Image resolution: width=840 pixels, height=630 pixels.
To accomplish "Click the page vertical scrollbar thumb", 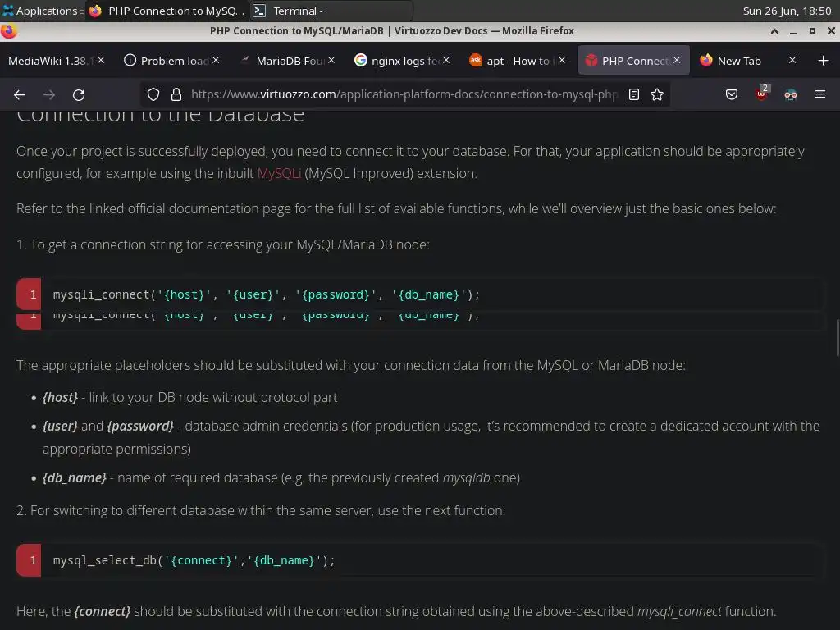I will (838, 337).
